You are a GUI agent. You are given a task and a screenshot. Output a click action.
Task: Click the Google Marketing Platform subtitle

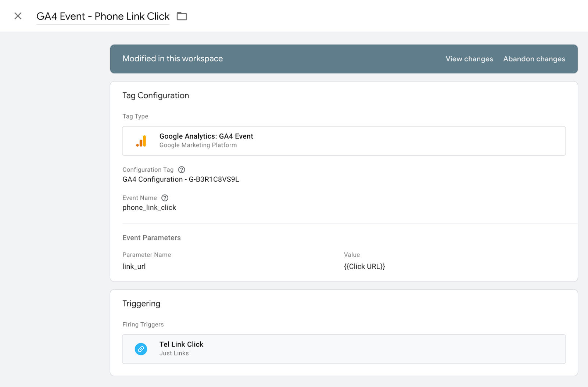198,145
